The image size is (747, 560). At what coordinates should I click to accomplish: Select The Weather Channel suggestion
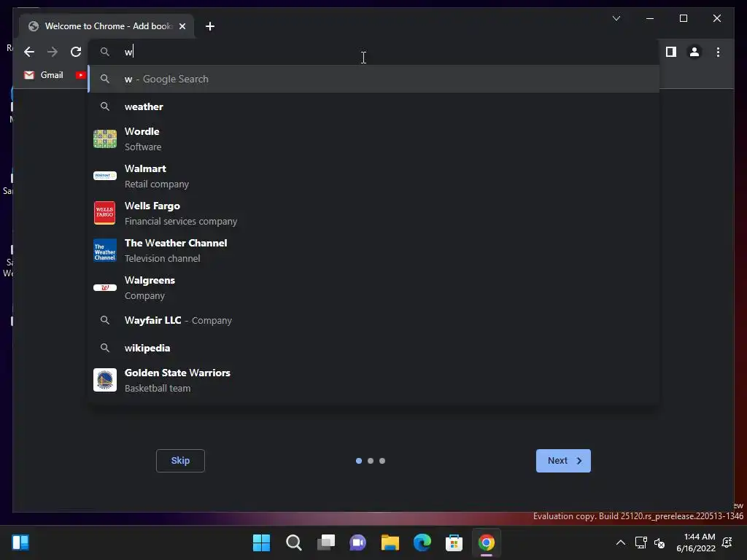pyautogui.click(x=373, y=251)
